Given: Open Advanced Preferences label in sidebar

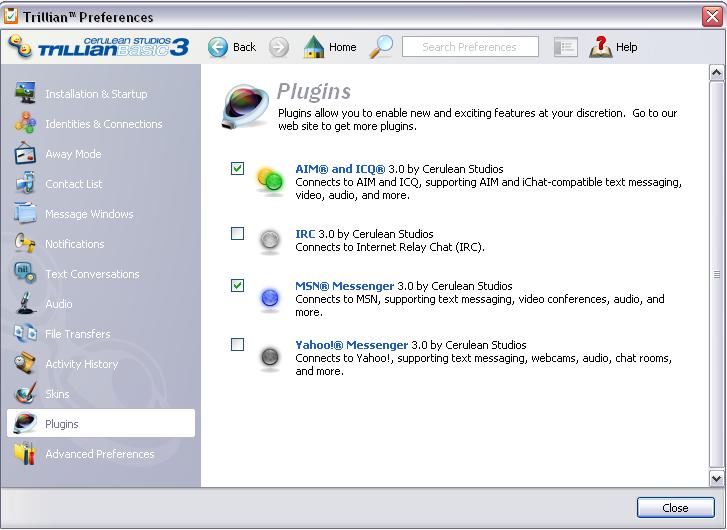Looking at the screenshot, I should (100, 454).
